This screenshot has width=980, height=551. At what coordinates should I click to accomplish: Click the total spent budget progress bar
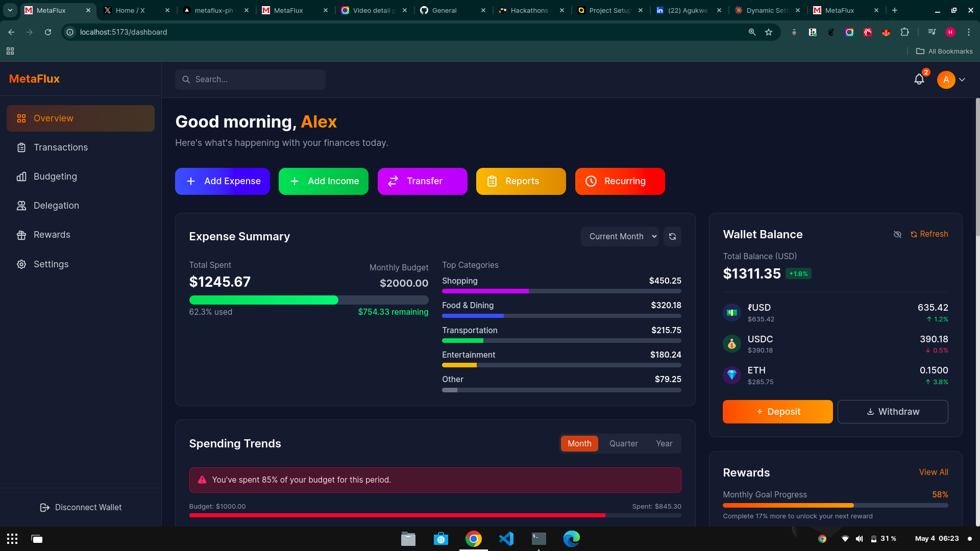308,300
